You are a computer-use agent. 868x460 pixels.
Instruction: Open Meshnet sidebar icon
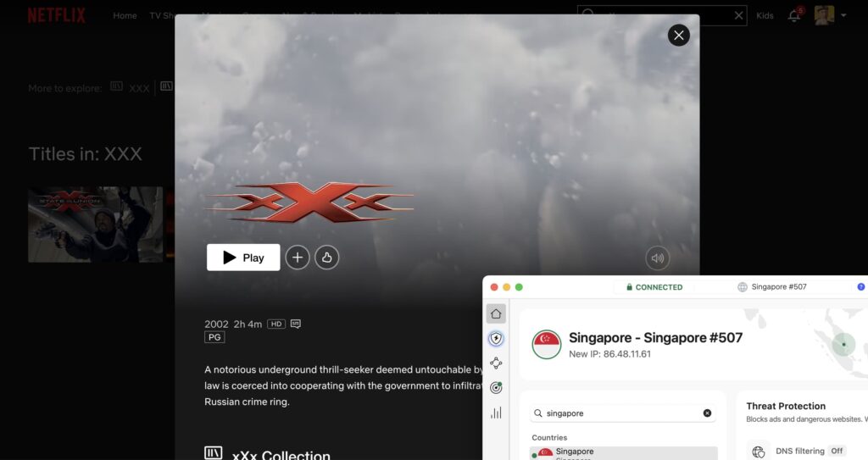tap(496, 363)
